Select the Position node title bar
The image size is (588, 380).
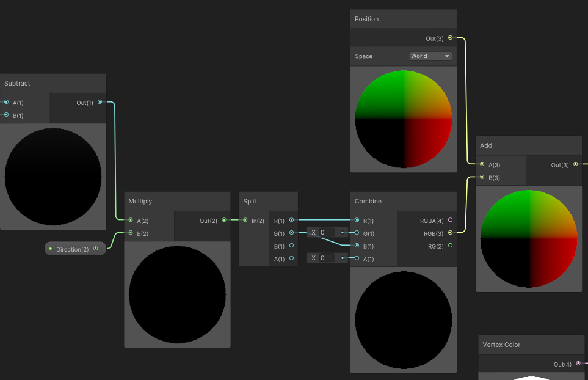tap(404, 19)
